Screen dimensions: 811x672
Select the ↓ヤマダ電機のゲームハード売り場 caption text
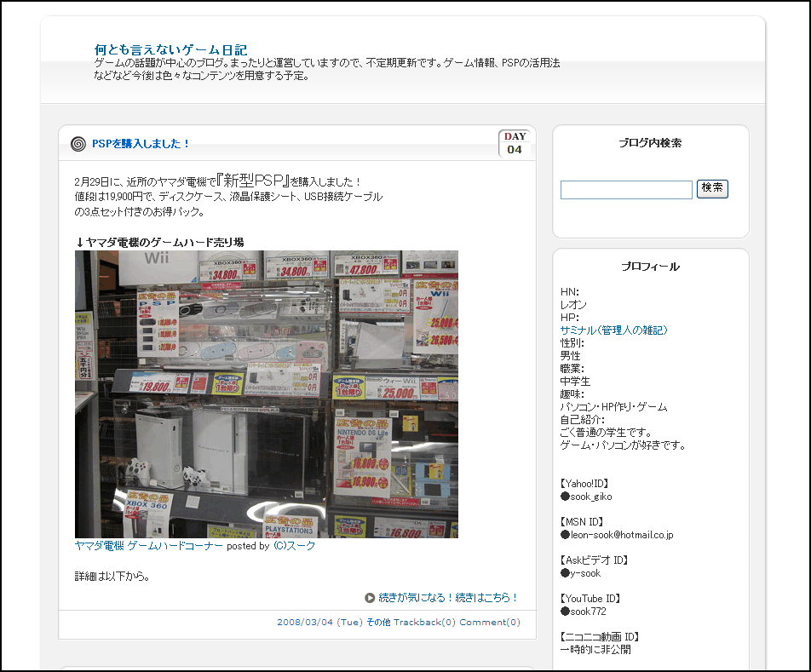pos(159,243)
